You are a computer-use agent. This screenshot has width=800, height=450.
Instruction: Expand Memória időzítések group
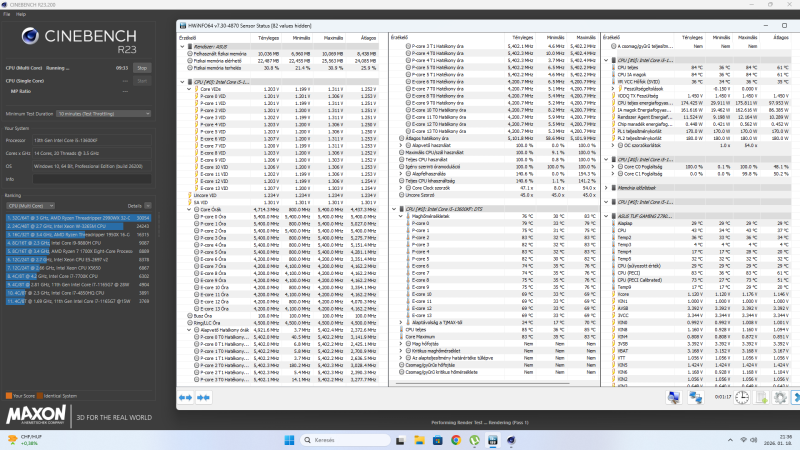click(x=607, y=188)
